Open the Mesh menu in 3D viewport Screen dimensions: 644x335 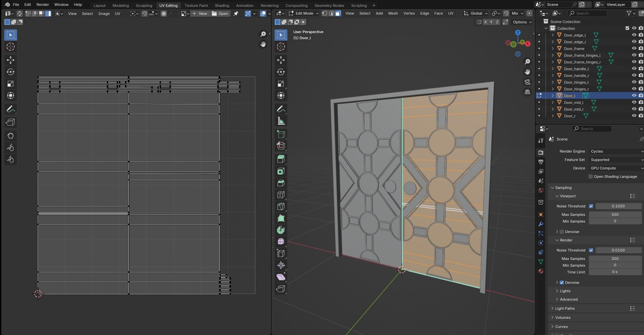393,13
